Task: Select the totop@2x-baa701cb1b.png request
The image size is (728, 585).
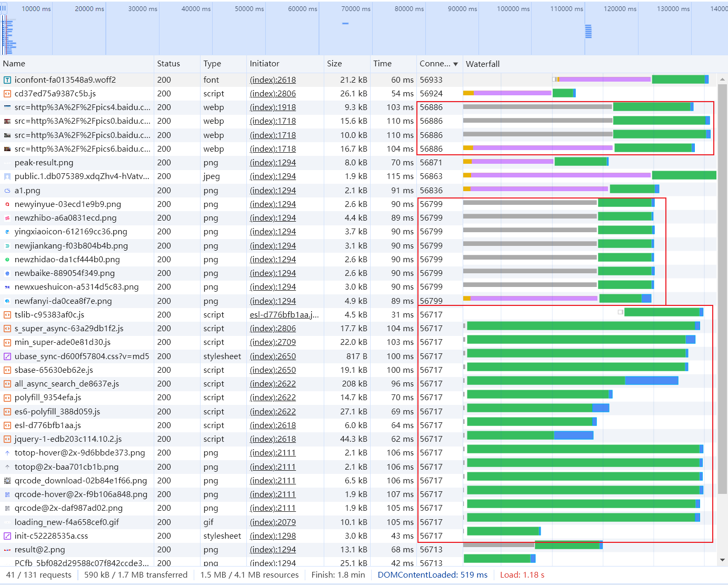Action: click(358, 467)
